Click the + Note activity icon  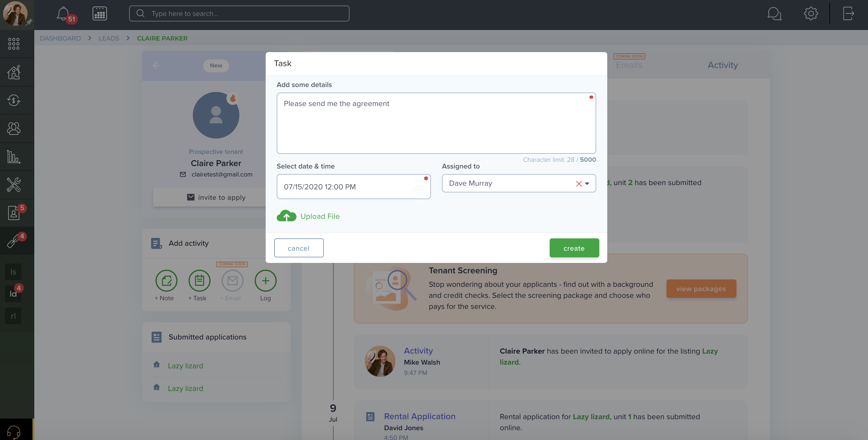[166, 280]
